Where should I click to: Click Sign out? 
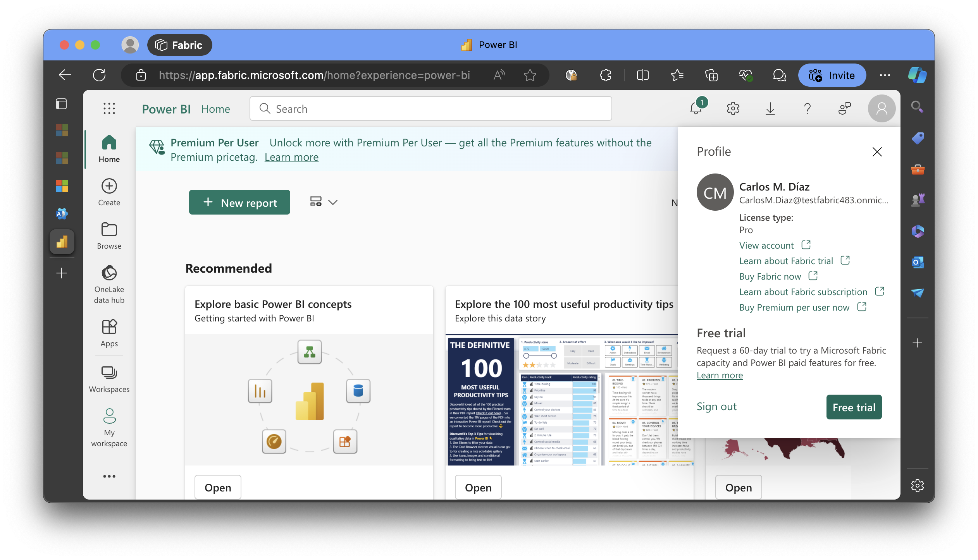(716, 407)
